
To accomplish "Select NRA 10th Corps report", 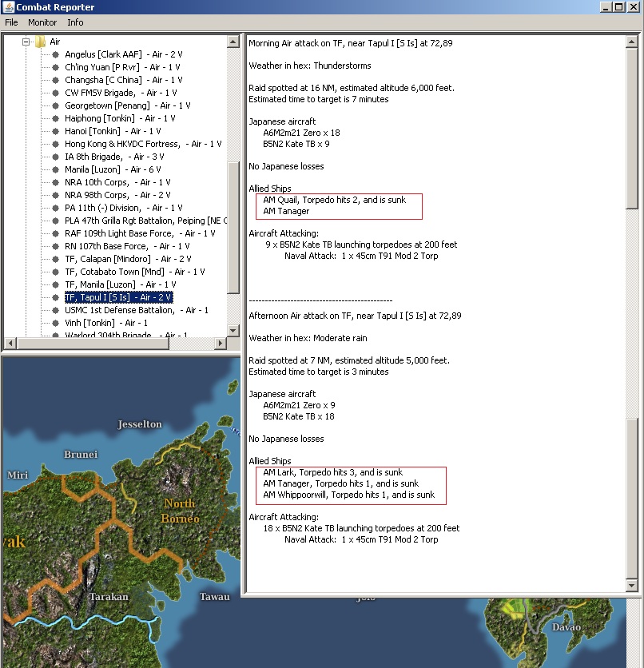I will [x=117, y=182].
